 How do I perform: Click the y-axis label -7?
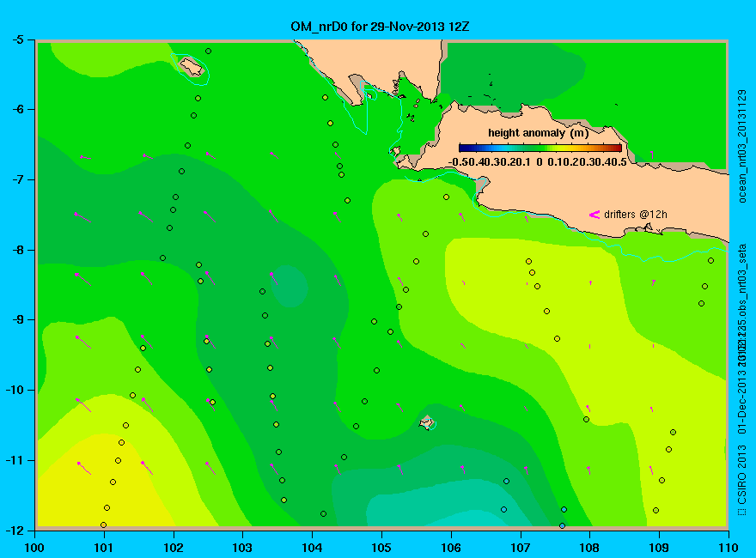click(x=17, y=179)
